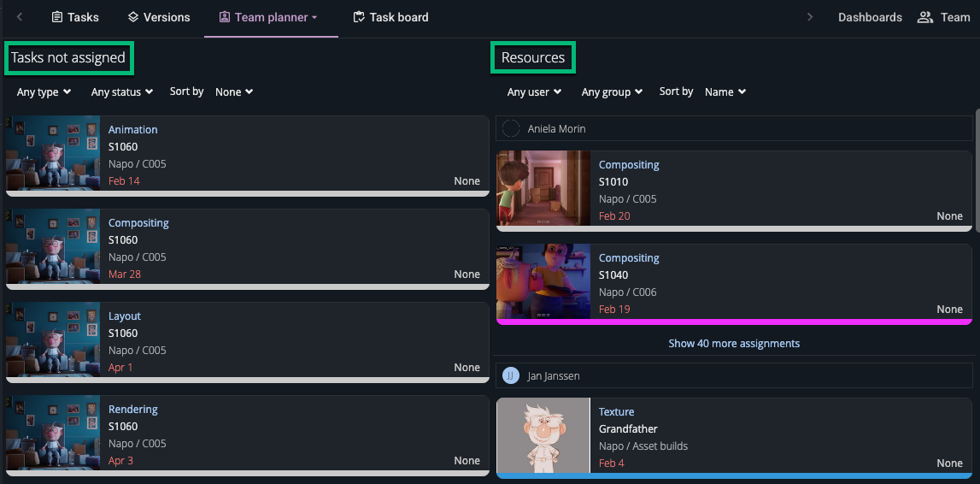980x484 pixels.
Task: Click grey status bar under S1010 card
Action: [x=735, y=228]
